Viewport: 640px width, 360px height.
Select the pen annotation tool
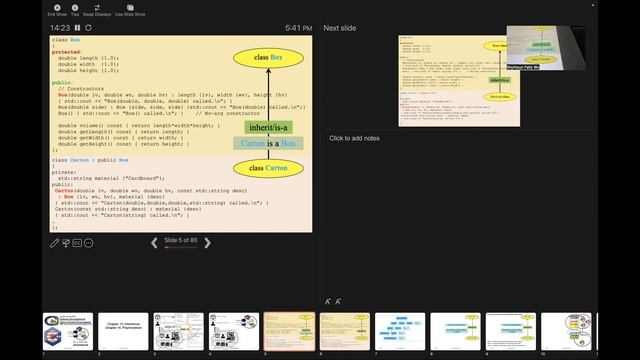(x=55, y=243)
